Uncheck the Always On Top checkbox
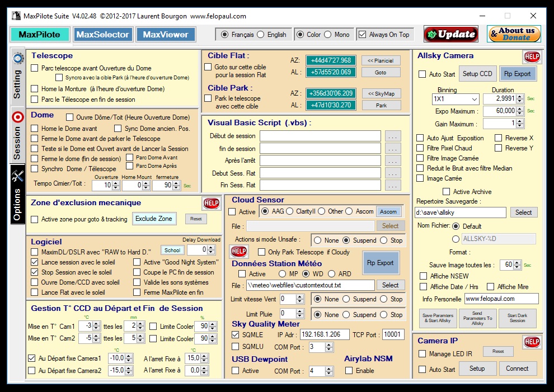Image resolution: width=554 pixels, height=392 pixels. 362,35
